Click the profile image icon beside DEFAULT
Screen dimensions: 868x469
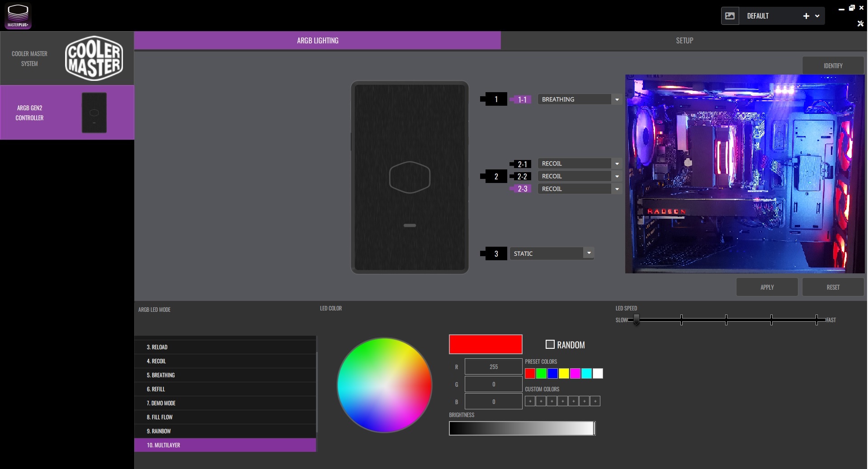(730, 16)
